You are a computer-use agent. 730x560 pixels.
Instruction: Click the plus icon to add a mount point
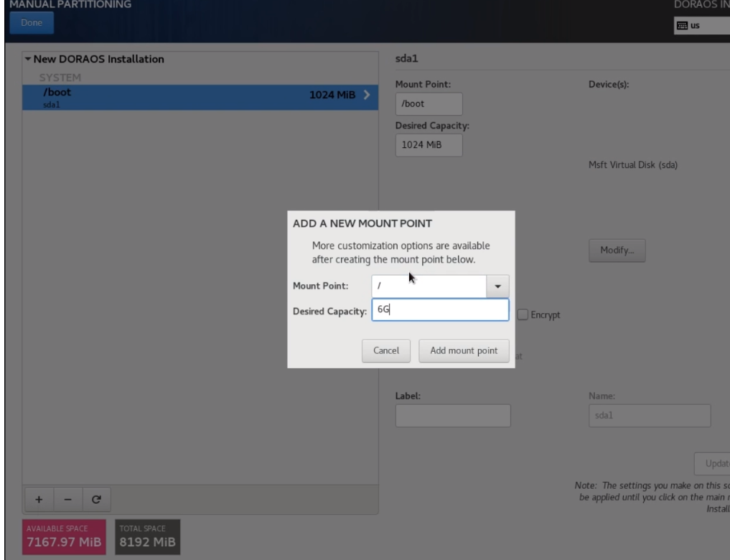pyautogui.click(x=39, y=499)
